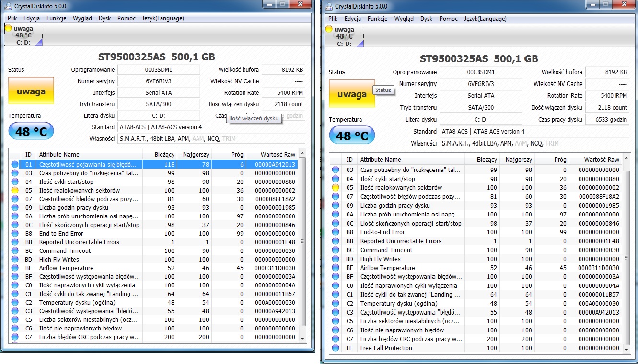This screenshot has width=638, height=364.
Task: Click blue dot of row 0C in left window
Action: pyautogui.click(x=15, y=225)
